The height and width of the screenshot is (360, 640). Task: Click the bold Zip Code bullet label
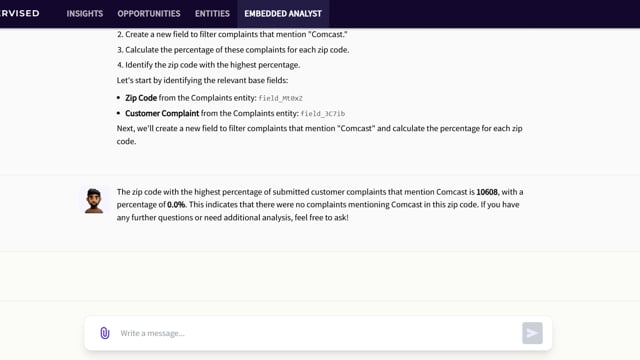pyautogui.click(x=141, y=98)
